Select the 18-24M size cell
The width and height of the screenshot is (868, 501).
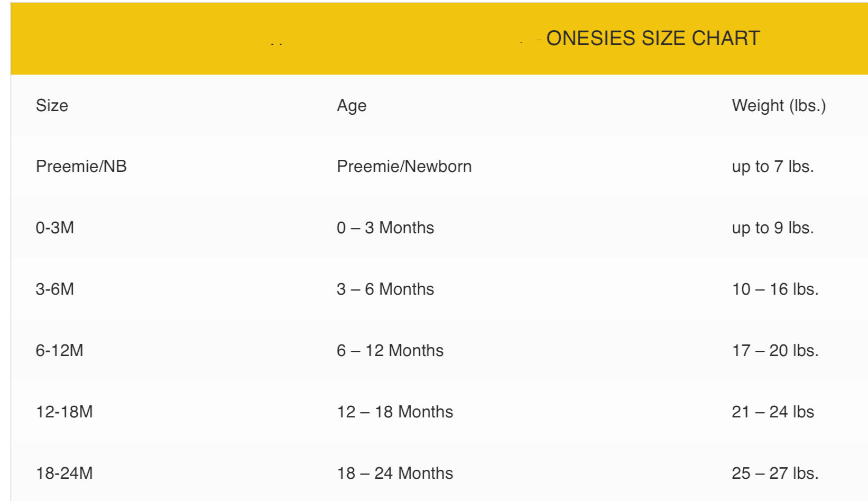64,473
